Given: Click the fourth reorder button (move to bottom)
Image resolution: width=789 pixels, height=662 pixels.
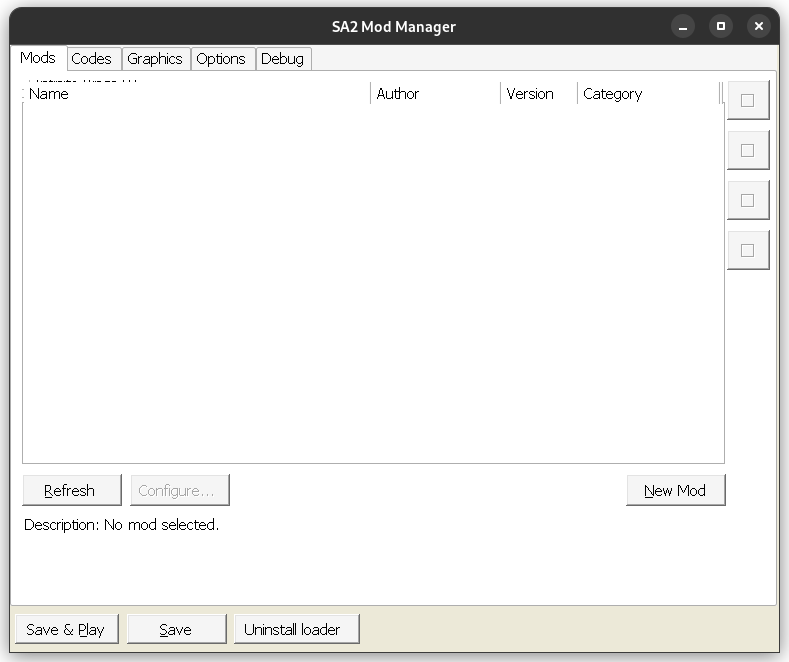Looking at the screenshot, I should [748, 250].
